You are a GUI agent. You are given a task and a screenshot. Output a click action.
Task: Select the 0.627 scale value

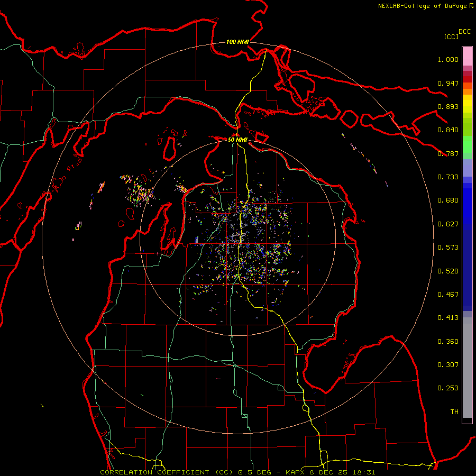(x=448, y=224)
